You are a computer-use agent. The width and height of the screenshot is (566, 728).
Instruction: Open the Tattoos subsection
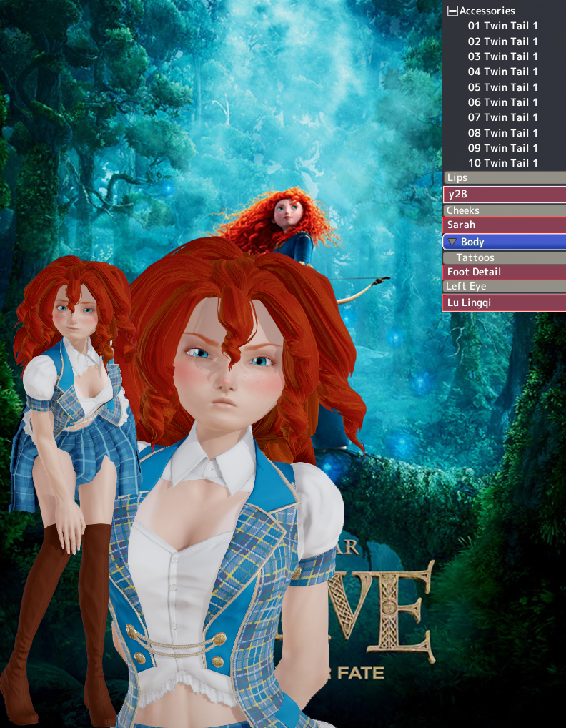click(505, 257)
